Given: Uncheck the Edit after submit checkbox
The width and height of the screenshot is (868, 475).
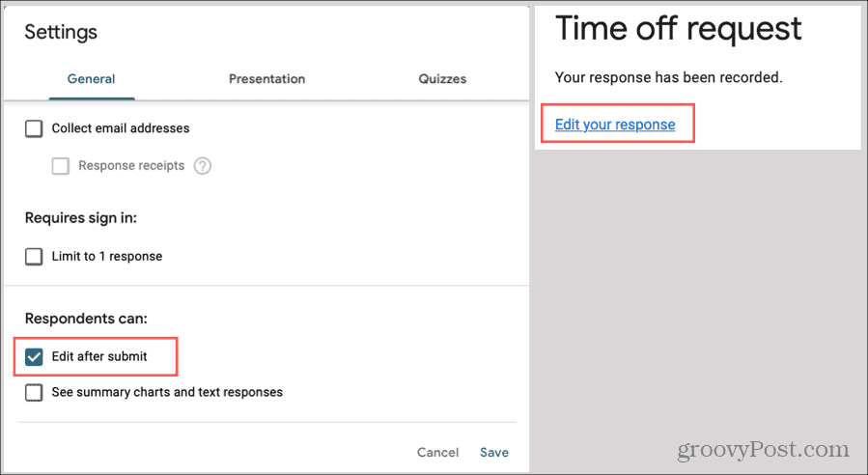Looking at the screenshot, I should pyautogui.click(x=34, y=357).
